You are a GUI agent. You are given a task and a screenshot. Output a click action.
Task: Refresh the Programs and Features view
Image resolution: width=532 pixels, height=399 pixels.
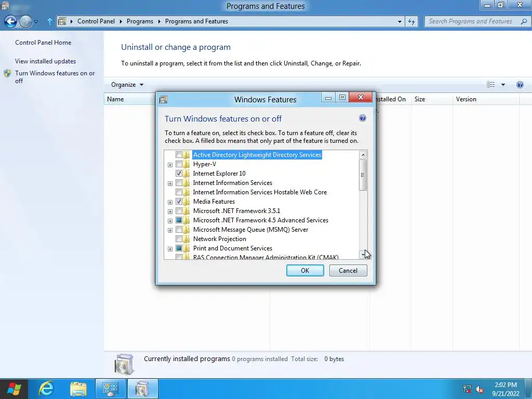click(x=411, y=21)
